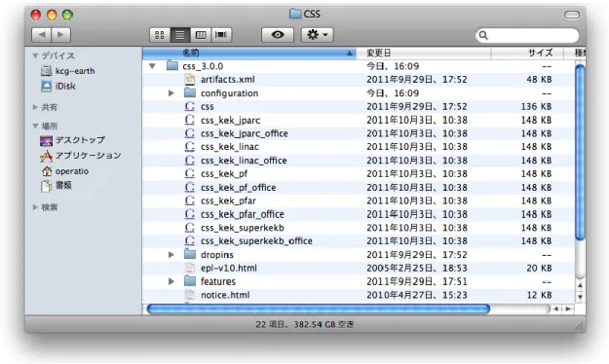The width and height of the screenshot is (609, 364).
Task: Click the vertical scroll up arrow
Action: (x=580, y=285)
